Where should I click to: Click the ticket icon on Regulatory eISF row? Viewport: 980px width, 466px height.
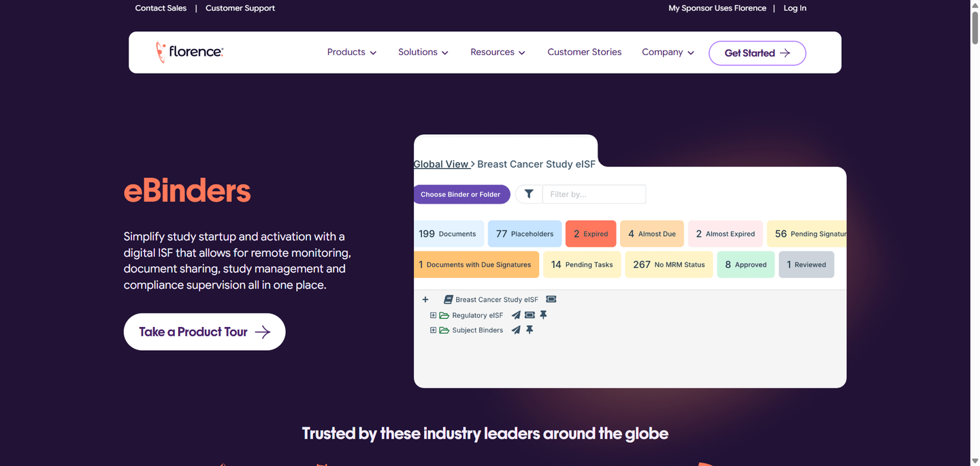tap(529, 315)
